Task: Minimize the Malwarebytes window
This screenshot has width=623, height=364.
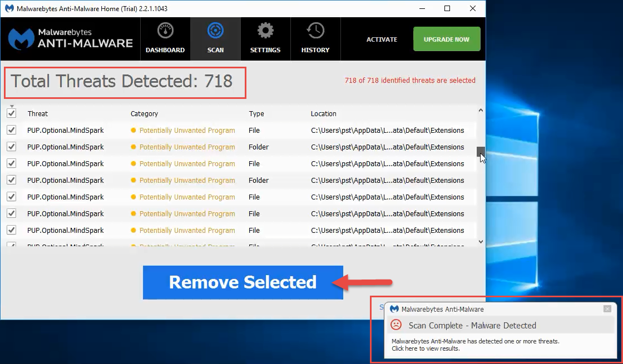Action: (422, 8)
